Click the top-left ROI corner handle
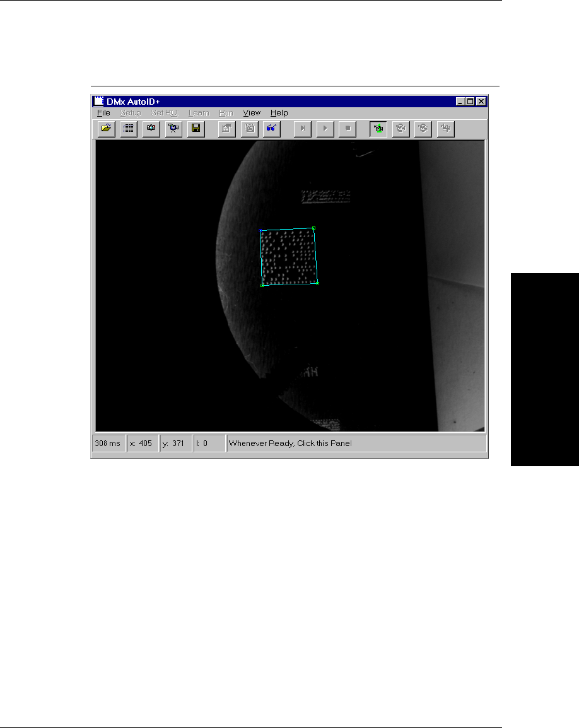579x728 pixels. (260, 230)
